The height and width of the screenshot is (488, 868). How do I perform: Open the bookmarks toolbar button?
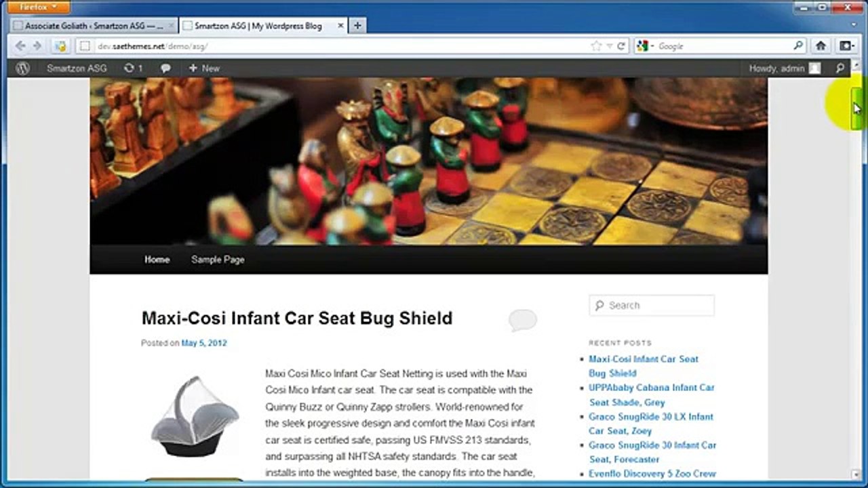coord(847,46)
